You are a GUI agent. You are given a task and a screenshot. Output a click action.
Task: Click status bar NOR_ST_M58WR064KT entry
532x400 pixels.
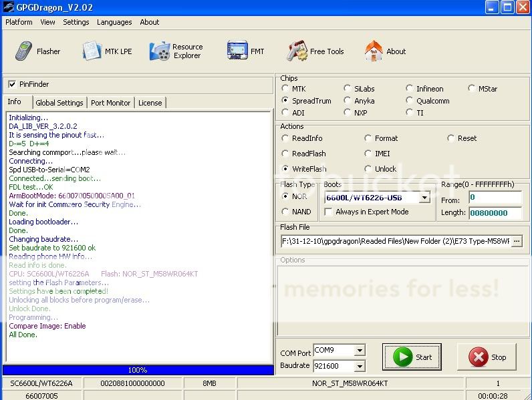pos(350,383)
